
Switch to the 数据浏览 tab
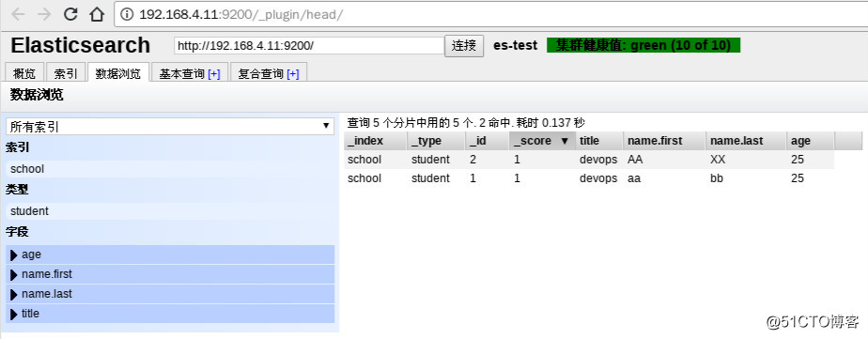(x=118, y=73)
